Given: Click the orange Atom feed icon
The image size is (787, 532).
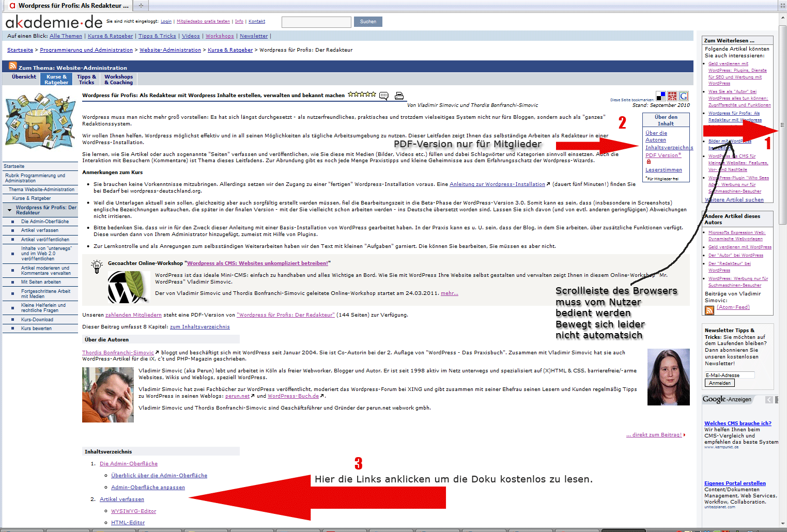Looking at the screenshot, I should (x=709, y=310).
